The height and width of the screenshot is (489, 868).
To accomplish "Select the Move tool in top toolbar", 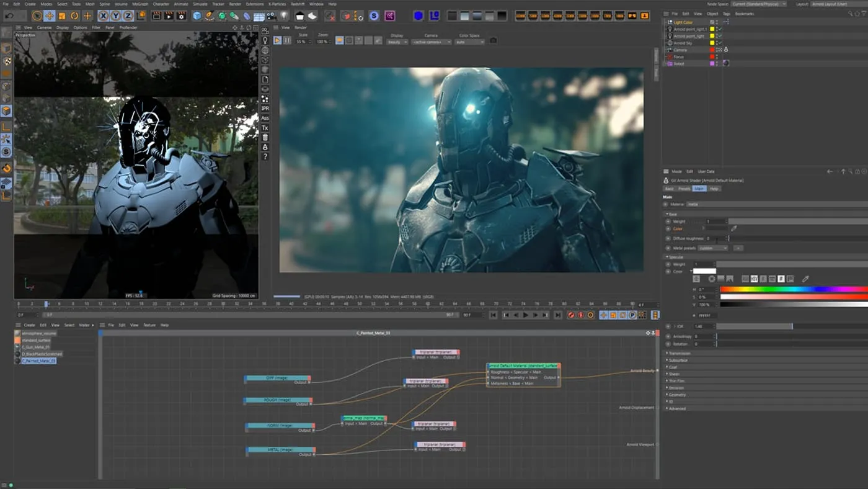I will 50,16.
